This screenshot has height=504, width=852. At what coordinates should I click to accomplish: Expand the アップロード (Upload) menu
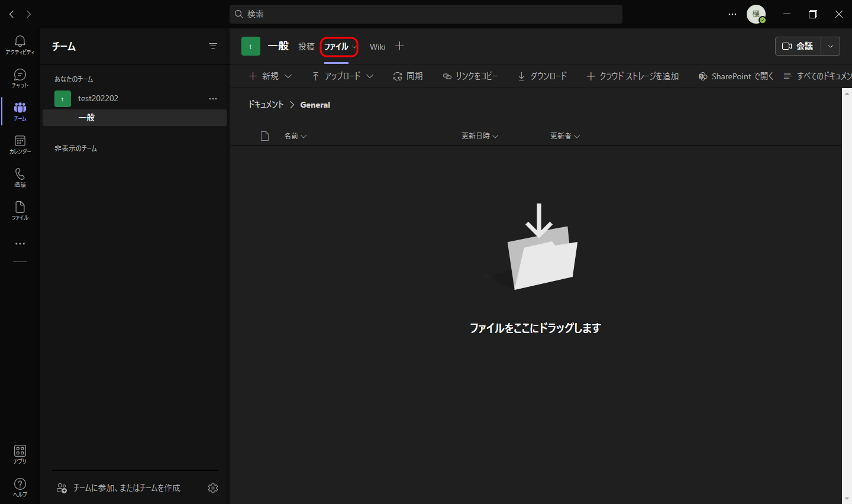pyautogui.click(x=343, y=76)
